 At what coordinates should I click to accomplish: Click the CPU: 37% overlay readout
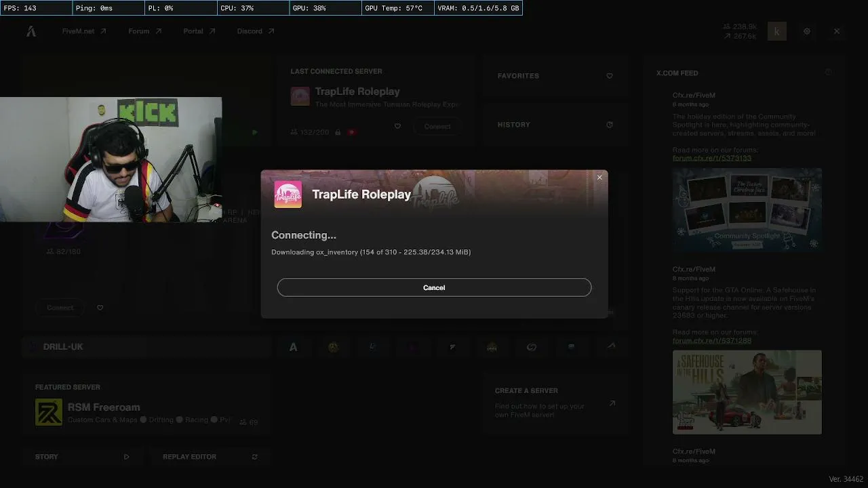[x=253, y=8]
